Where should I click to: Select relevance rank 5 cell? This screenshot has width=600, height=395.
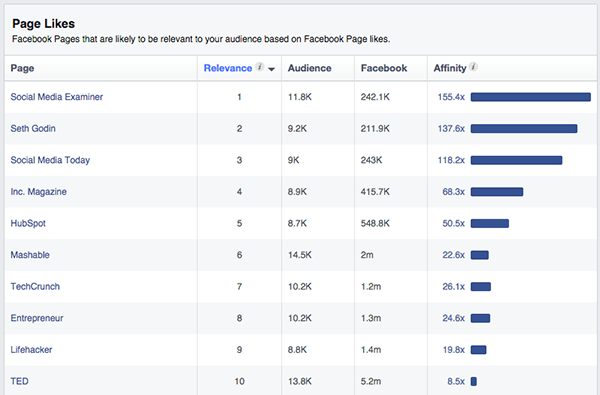coord(239,224)
